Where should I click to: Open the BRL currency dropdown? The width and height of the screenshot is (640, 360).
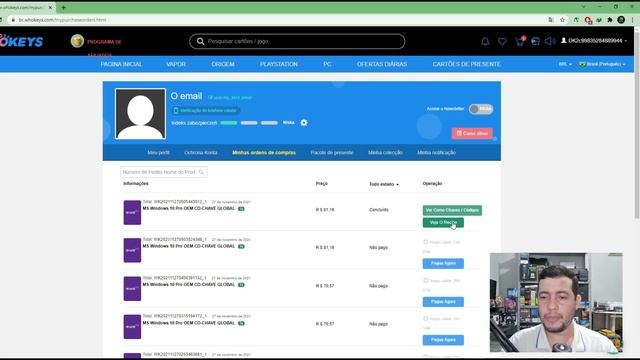click(565, 64)
